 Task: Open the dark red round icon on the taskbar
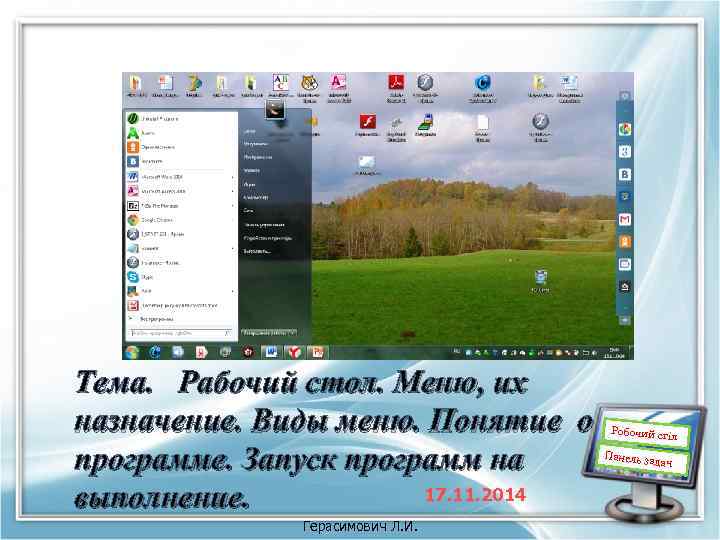click(248, 352)
